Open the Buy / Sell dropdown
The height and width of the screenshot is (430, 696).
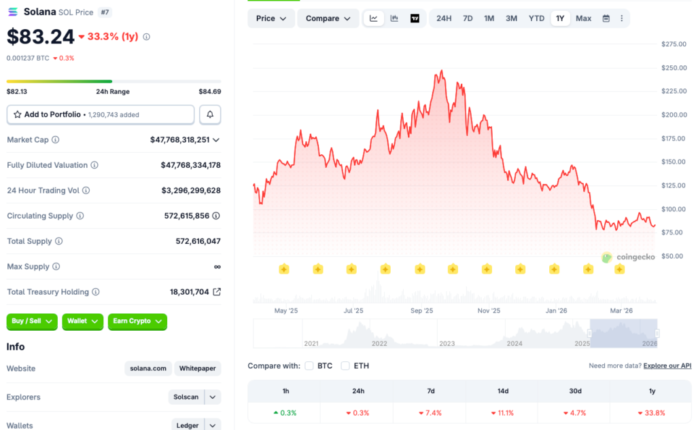32,321
